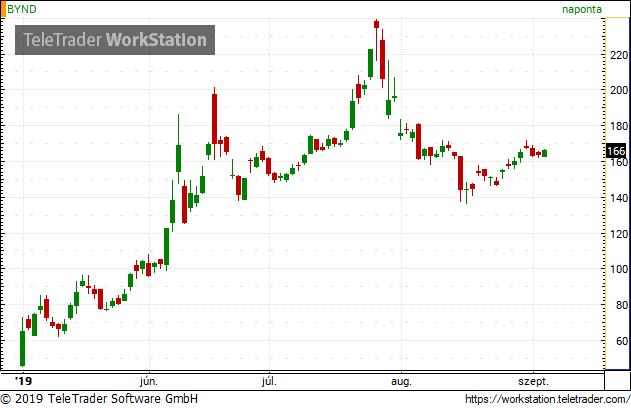
Task: Click the 'jún.' month axis label
Action: 149,381
